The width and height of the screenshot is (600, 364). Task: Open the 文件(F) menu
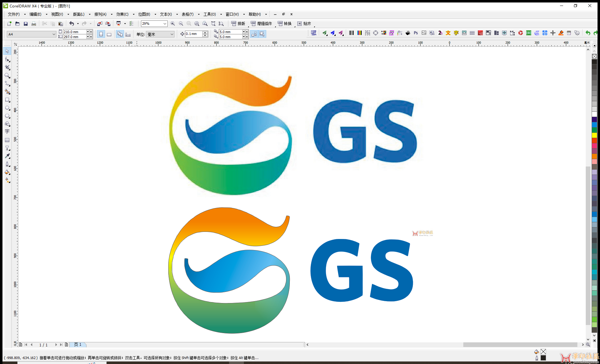pos(14,14)
